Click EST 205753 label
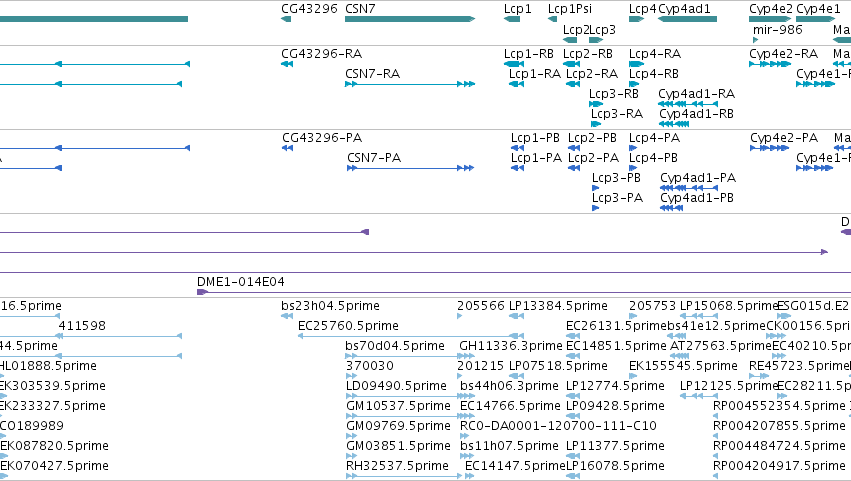This screenshot has width=851, height=481. coord(652,306)
